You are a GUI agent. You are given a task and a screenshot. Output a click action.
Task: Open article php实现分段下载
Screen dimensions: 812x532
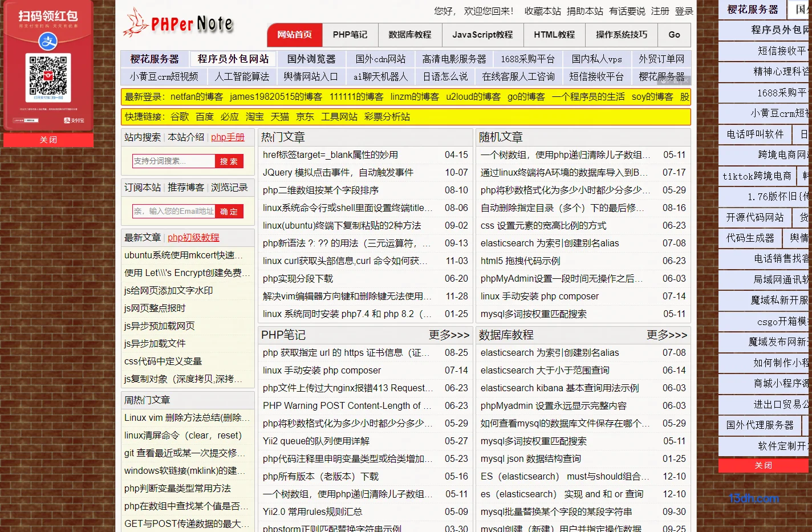[x=298, y=279]
